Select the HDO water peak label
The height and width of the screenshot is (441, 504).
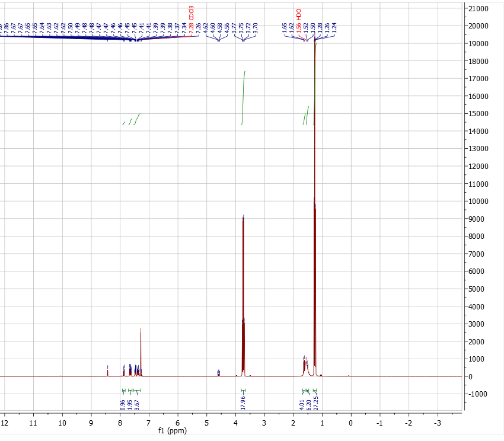pyautogui.click(x=298, y=15)
